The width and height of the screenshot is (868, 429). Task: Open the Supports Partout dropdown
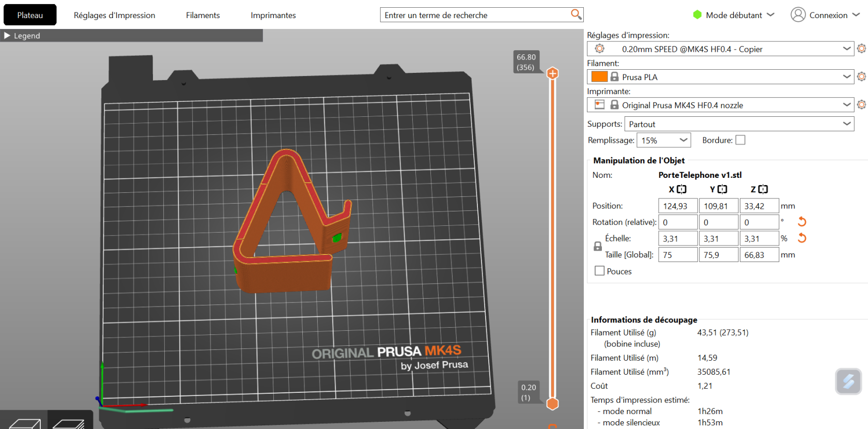coord(847,124)
